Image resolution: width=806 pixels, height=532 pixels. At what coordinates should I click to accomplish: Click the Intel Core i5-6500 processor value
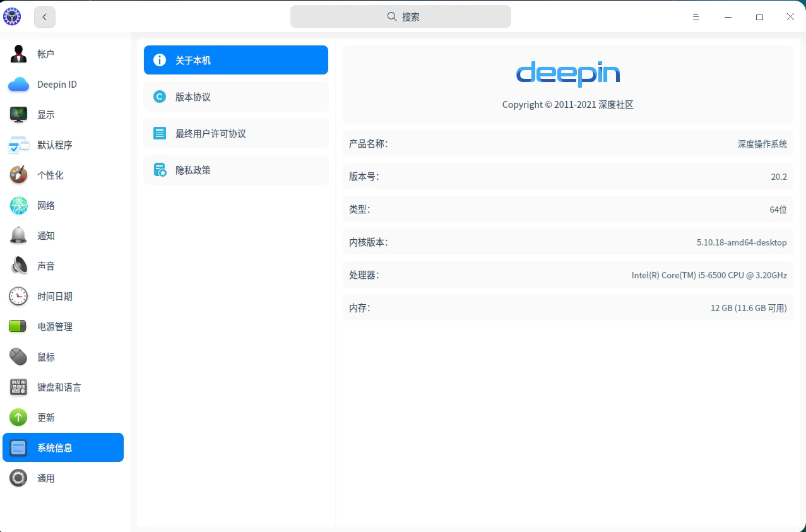pos(709,275)
